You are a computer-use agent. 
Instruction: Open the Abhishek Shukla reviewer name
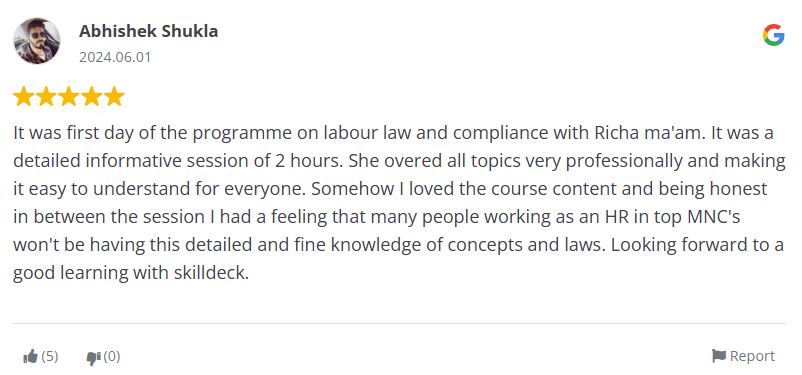click(x=148, y=31)
